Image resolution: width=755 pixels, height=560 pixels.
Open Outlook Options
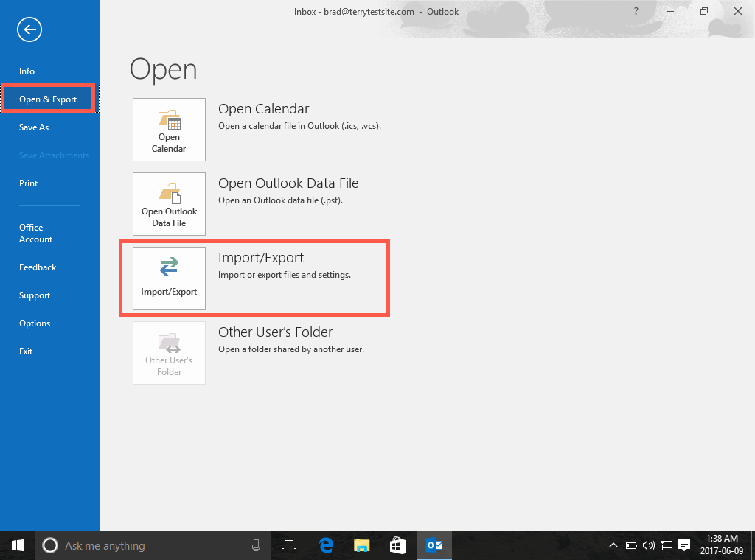click(x=35, y=323)
